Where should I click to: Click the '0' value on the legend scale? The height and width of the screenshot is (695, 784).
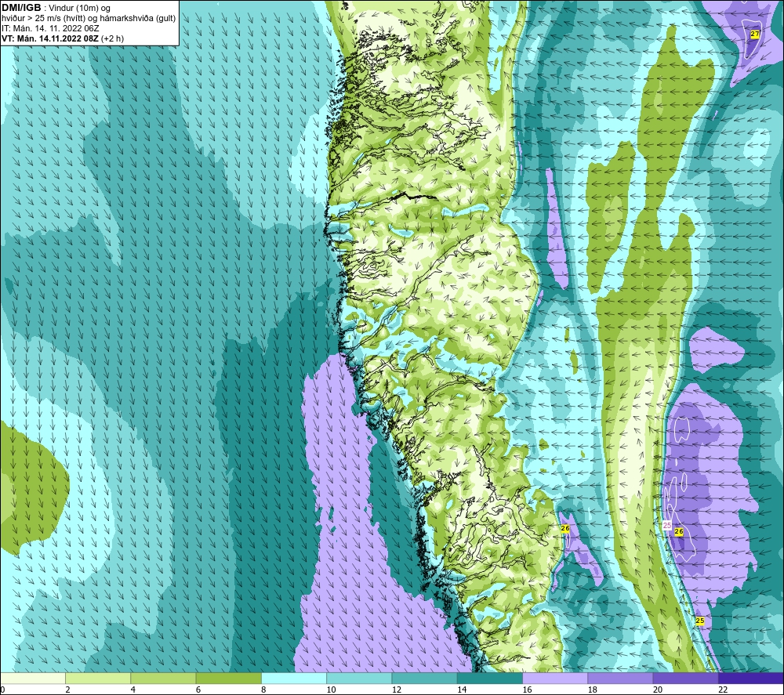pyautogui.click(x=2, y=690)
